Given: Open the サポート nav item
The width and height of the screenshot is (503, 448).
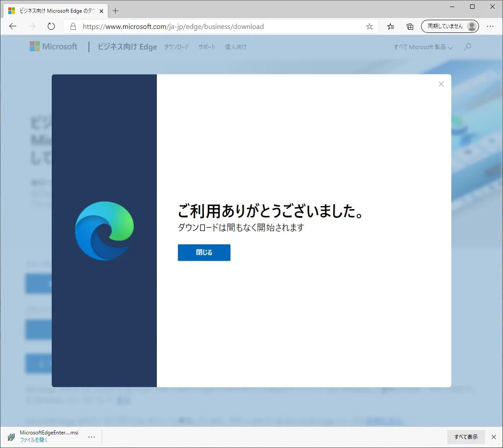Looking at the screenshot, I should click(207, 47).
